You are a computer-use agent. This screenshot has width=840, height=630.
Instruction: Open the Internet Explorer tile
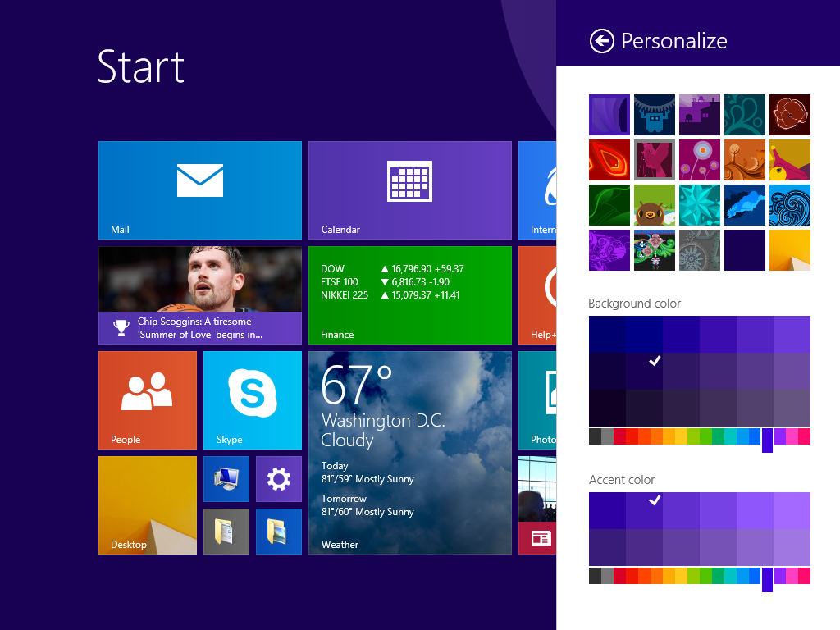(540, 189)
